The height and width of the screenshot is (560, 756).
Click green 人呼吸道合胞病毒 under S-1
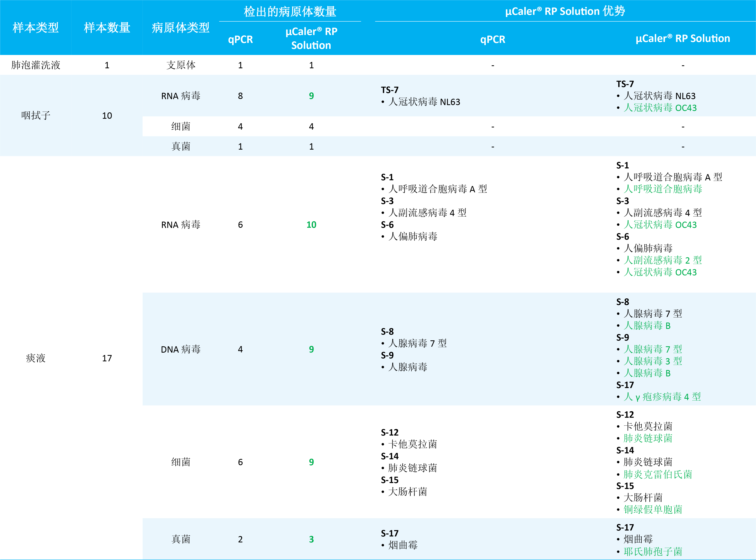click(663, 189)
